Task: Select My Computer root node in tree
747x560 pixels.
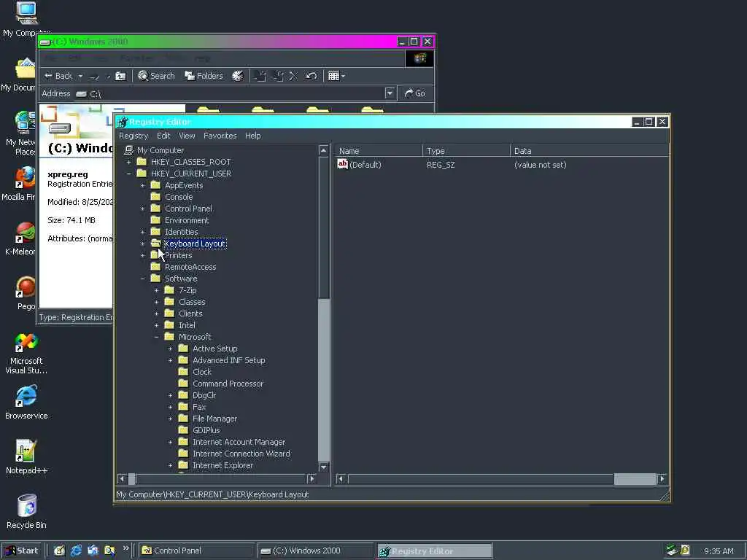Action: 160,150
